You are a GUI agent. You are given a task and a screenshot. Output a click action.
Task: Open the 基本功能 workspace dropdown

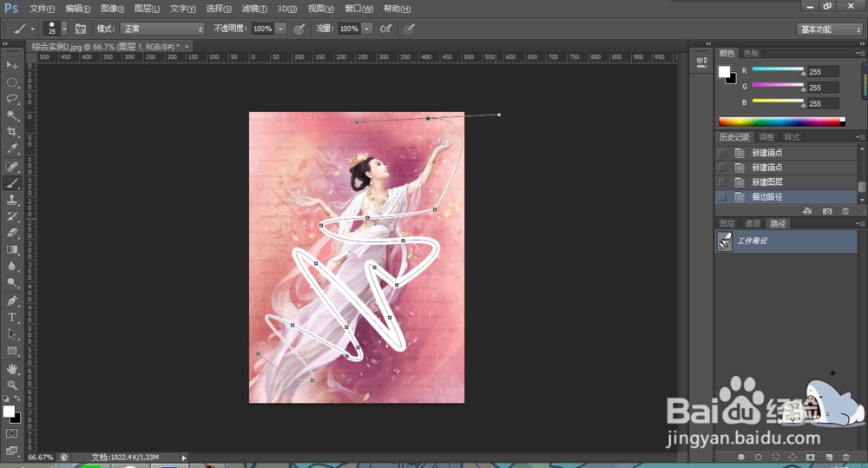pos(830,30)
